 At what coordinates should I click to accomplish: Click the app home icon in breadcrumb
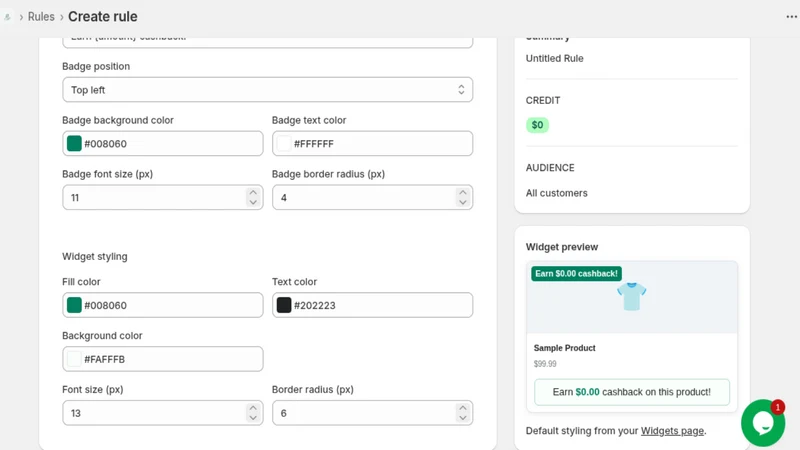8,17
